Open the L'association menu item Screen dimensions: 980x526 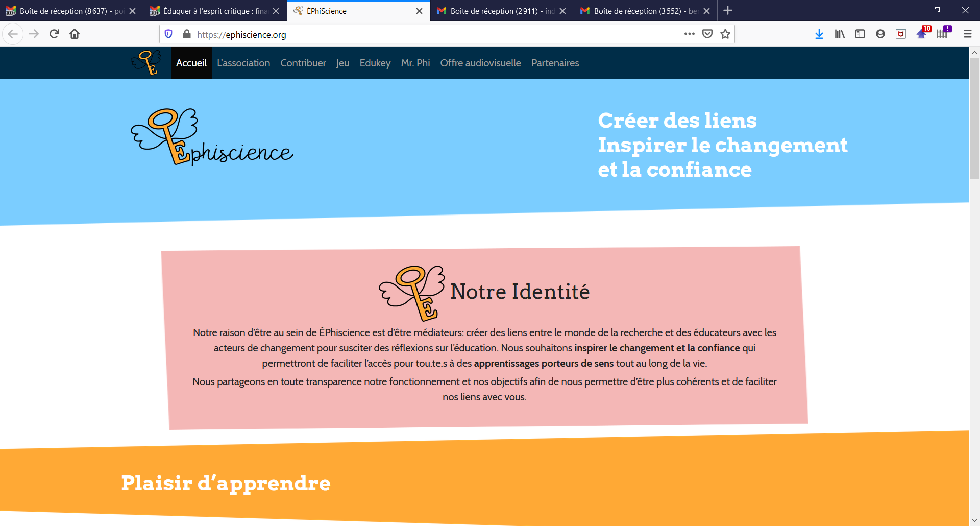tap(243, 63)
